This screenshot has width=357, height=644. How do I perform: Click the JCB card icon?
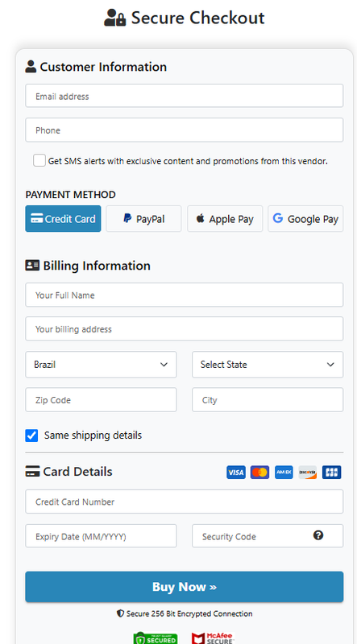331,473
